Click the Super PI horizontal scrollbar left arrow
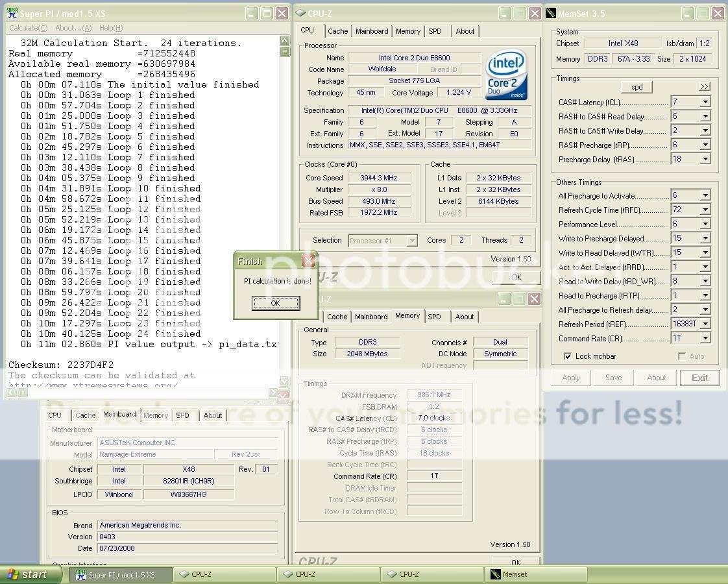The image size is (728, 584). point(10,393)
